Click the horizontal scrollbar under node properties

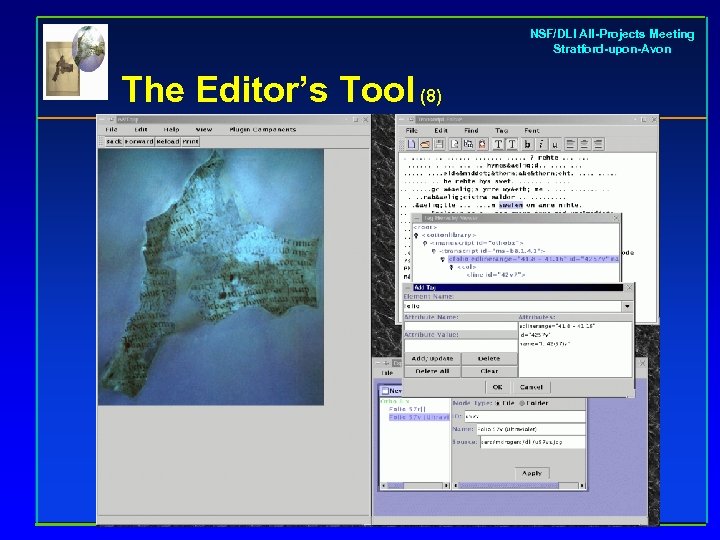(519, 485)
